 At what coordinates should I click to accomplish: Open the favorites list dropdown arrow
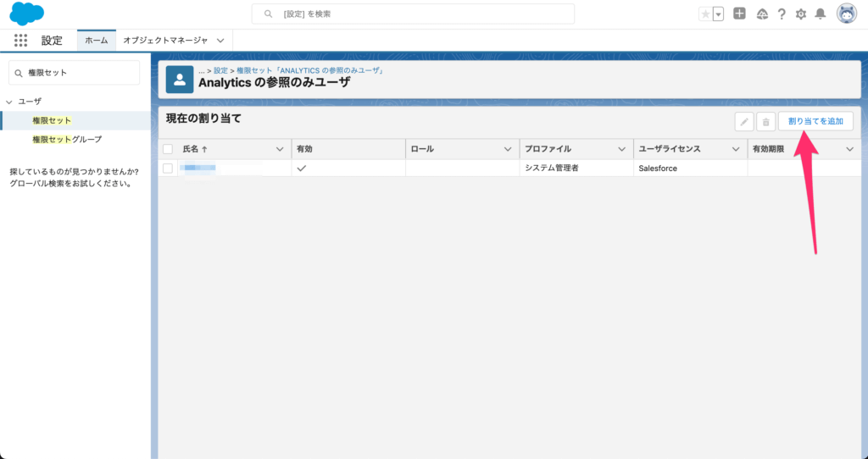pos(719,14)
